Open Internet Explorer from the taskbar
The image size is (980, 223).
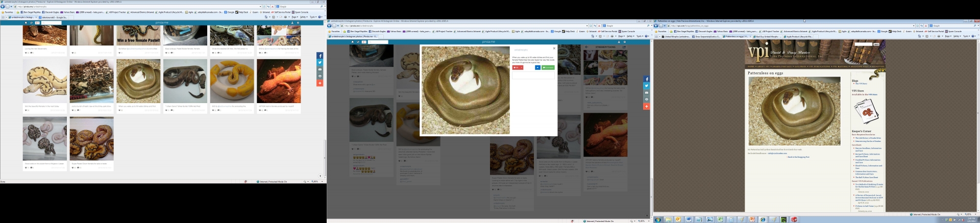[x=763, y=219]
